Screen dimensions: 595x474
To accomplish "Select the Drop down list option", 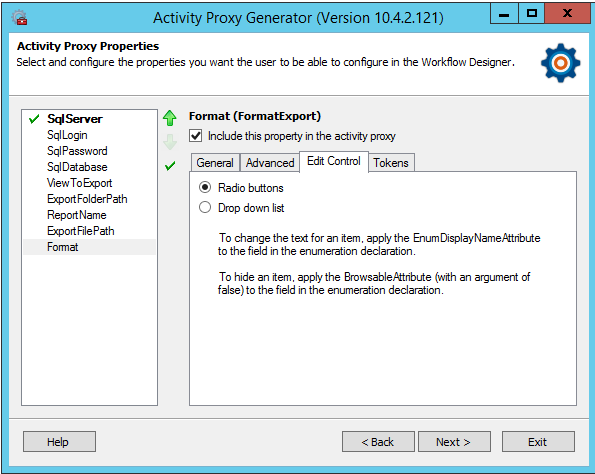I will (205, 207).
